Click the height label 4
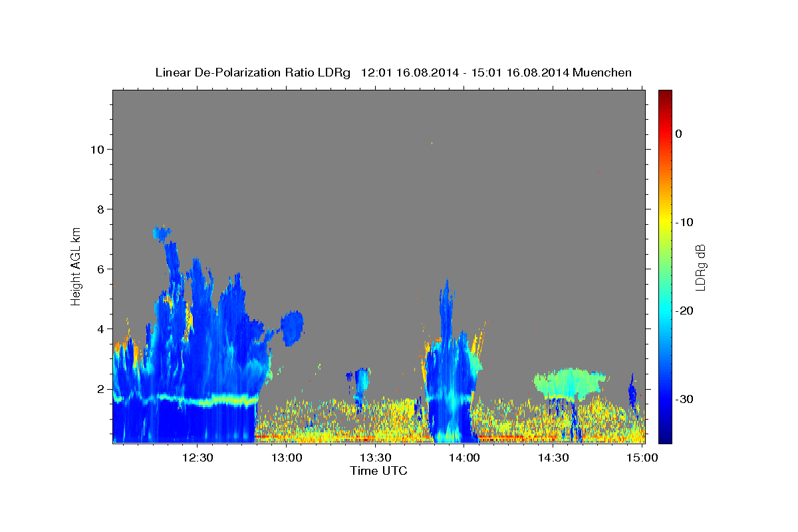 coord(101,329)
